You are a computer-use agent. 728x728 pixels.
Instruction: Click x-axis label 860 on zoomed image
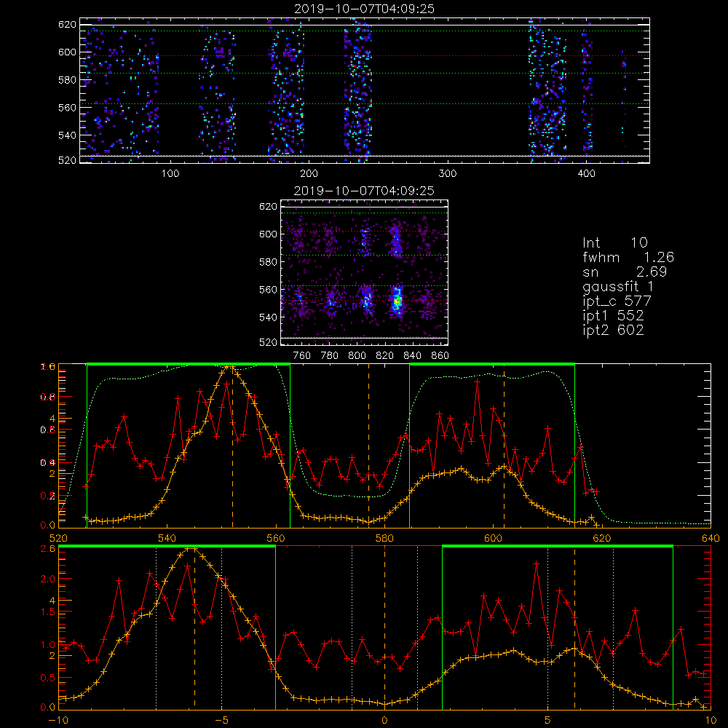(x=440, y=356)
